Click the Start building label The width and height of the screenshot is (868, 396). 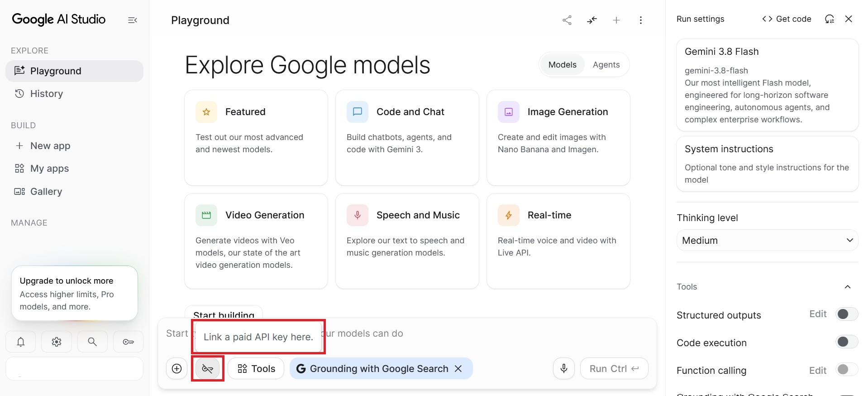tap(224, 314)
